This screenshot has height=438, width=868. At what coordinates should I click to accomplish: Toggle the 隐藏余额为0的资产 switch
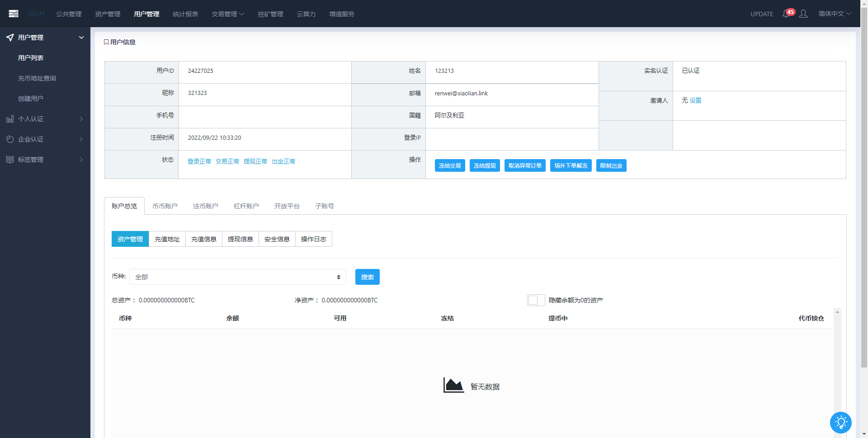click(x=536, y=300)
